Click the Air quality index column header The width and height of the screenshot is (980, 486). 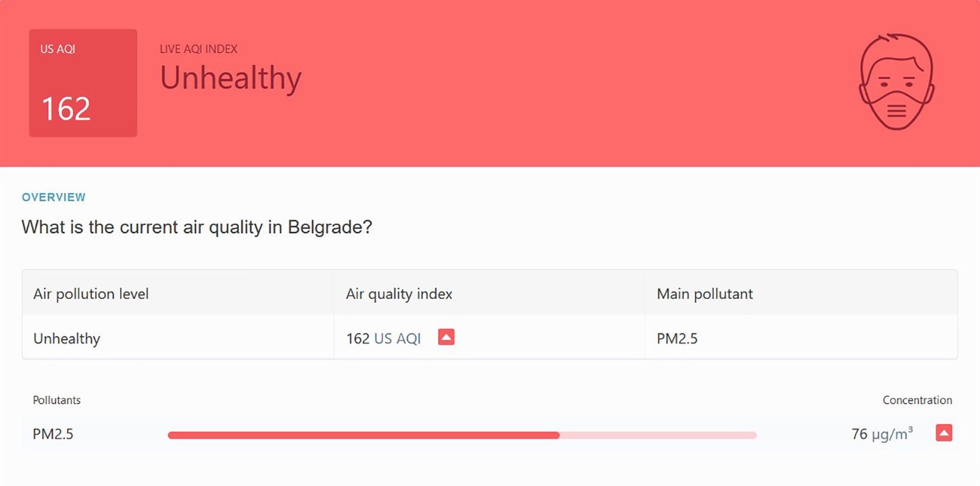(399, 294)
